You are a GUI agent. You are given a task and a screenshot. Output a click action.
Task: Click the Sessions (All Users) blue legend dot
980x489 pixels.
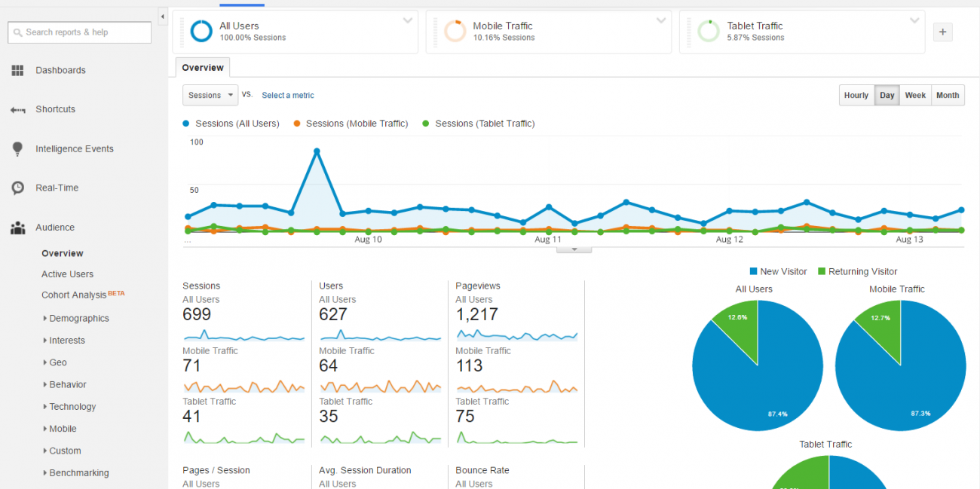186,124
